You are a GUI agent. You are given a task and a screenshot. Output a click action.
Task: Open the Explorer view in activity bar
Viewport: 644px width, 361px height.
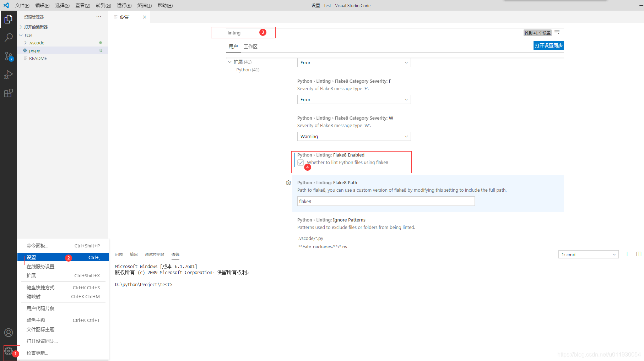(x=9, y=19)
